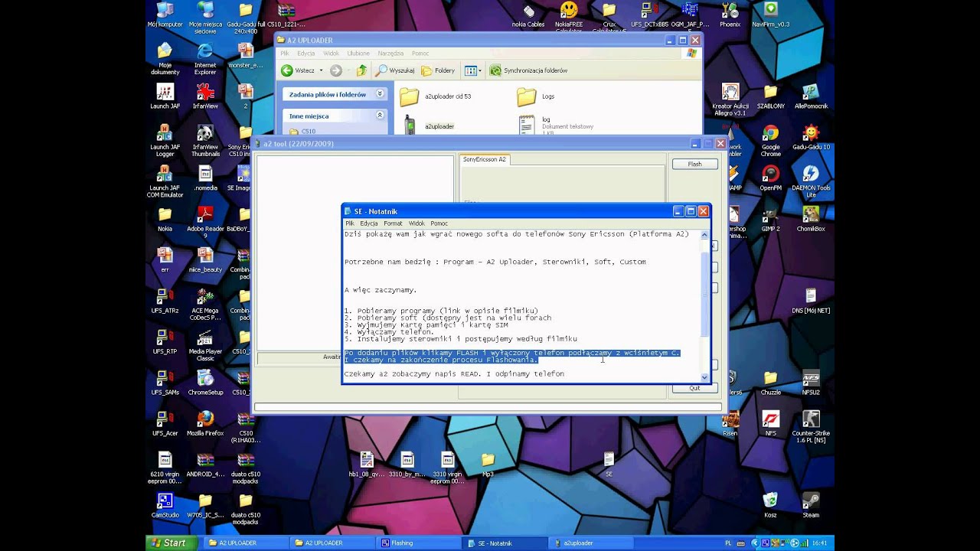Open Plik menu in Notatnik

(350, 223)
